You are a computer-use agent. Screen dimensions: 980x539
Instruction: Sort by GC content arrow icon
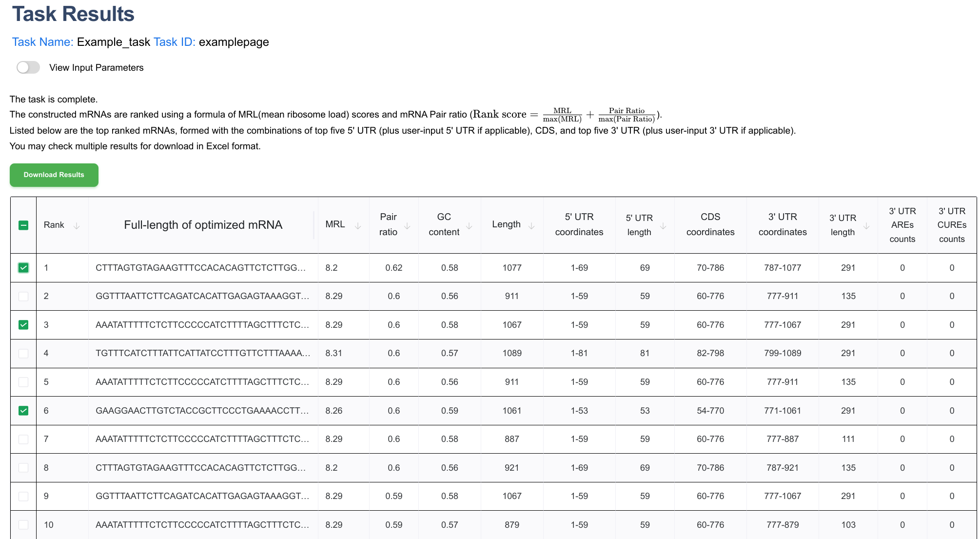pos(469,226)
